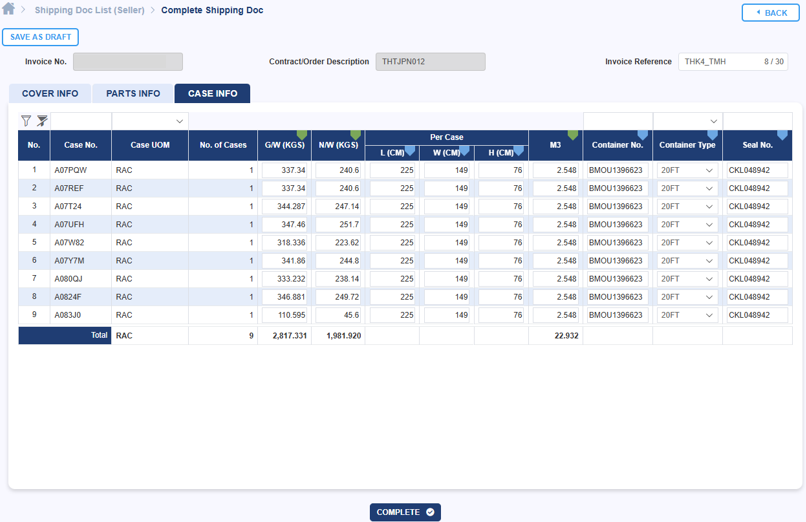Click blue marker on Container No. column
Image resolution: width=806 pixels, height=522 pixels.
643,135
